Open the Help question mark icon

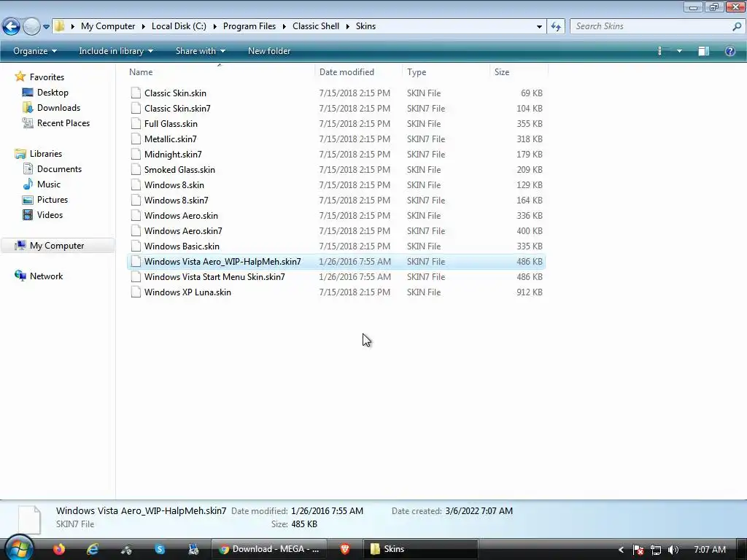[729, 51]
